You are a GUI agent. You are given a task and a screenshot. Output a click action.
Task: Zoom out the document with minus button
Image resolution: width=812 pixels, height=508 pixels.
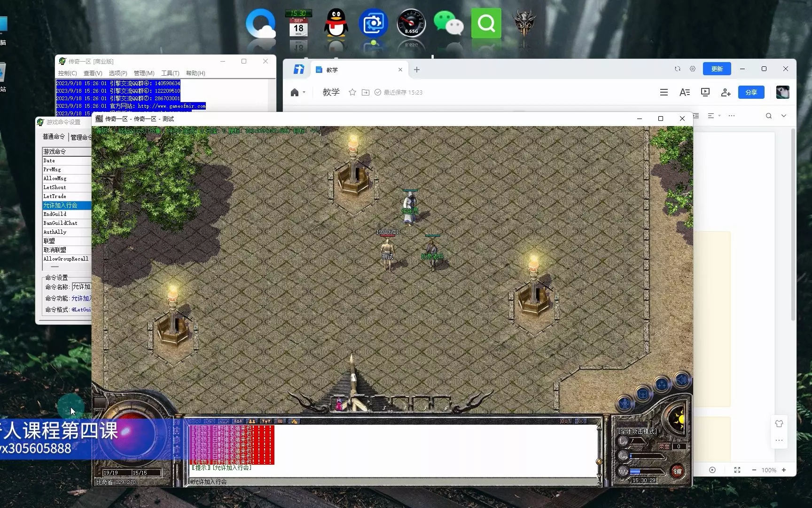pos(754,470)
